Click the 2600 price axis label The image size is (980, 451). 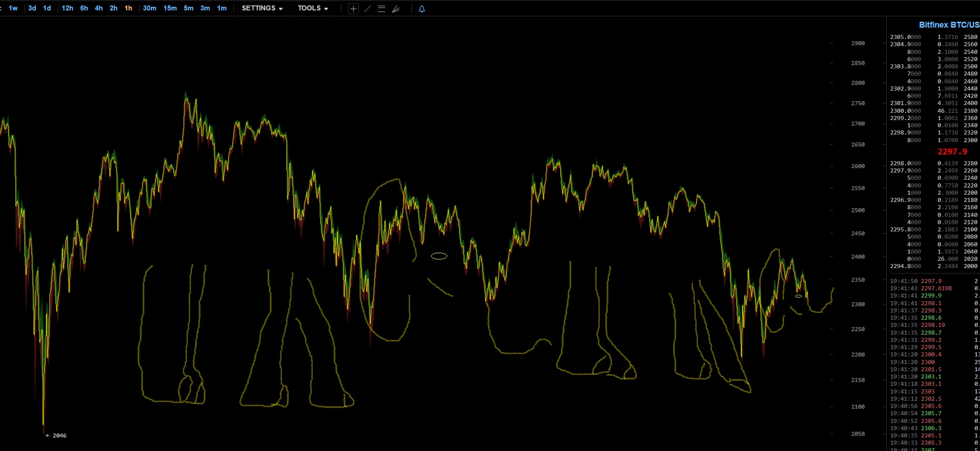[858, 166]
